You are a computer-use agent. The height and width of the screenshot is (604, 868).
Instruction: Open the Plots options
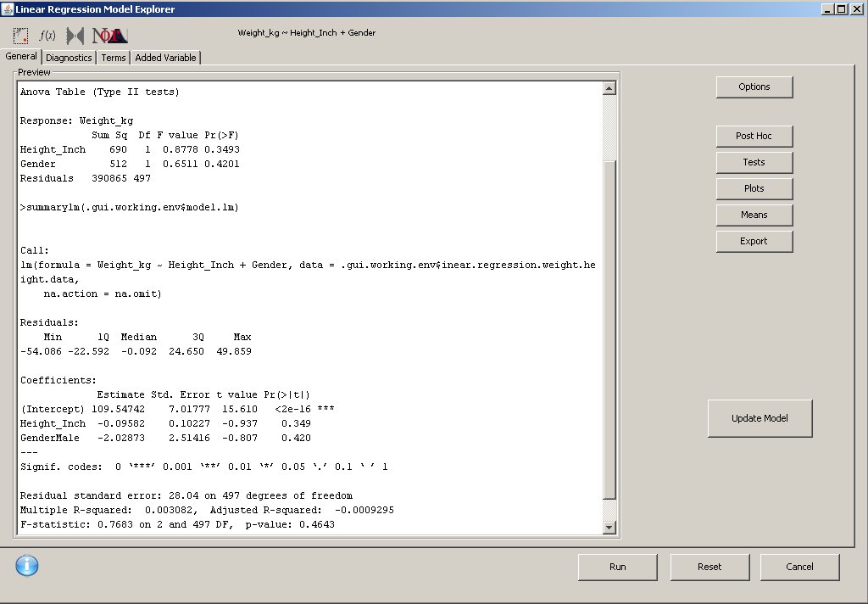(x=754, y=188)
